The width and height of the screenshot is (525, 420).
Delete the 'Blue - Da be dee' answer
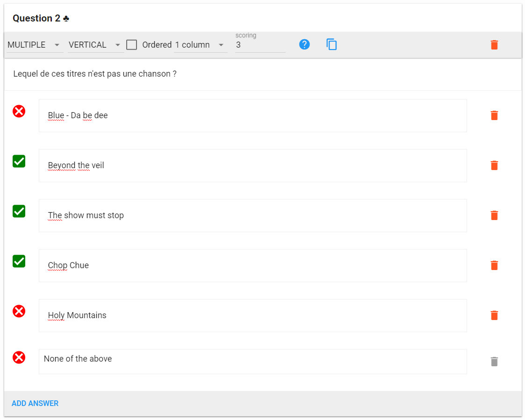click(494, 115)
